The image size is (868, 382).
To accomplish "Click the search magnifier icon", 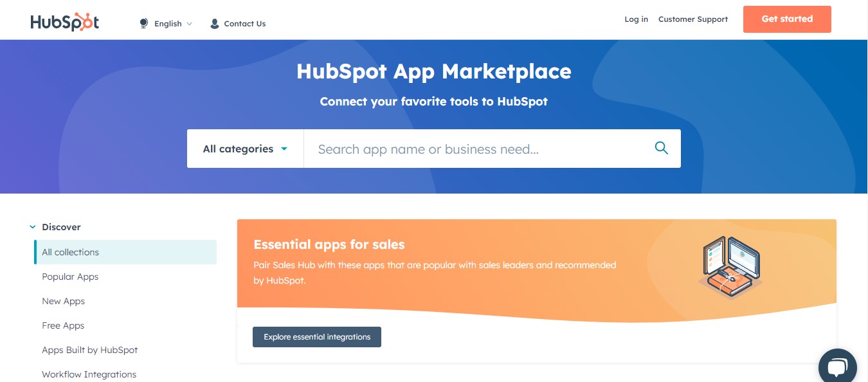I will tap(661, 149).
